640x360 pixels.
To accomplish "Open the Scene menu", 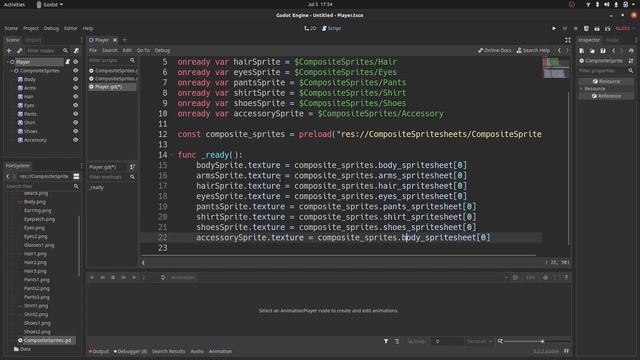I will coord(11,29).
